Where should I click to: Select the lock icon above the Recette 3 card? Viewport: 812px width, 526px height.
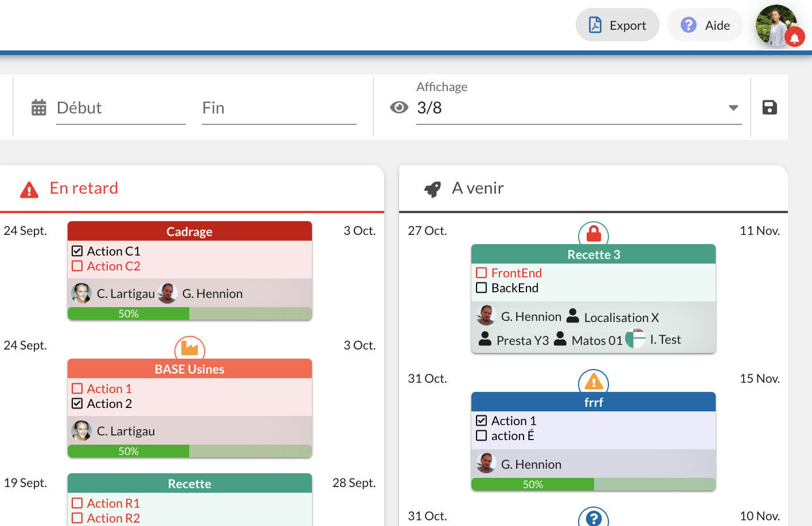(594, 235)
